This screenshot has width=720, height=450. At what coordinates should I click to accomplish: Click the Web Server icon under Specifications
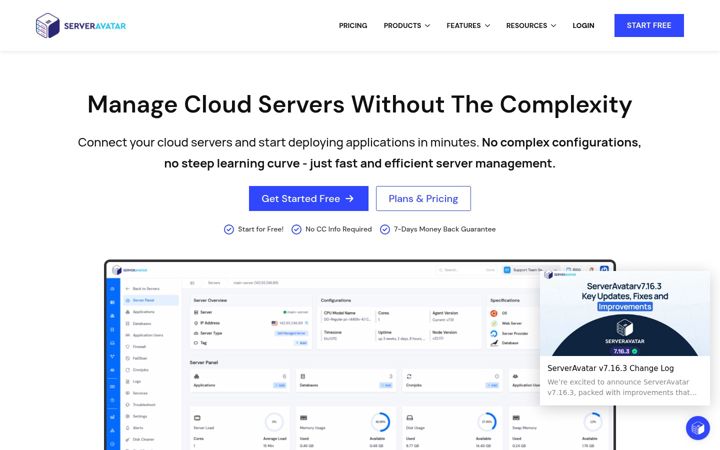[494, 323]
